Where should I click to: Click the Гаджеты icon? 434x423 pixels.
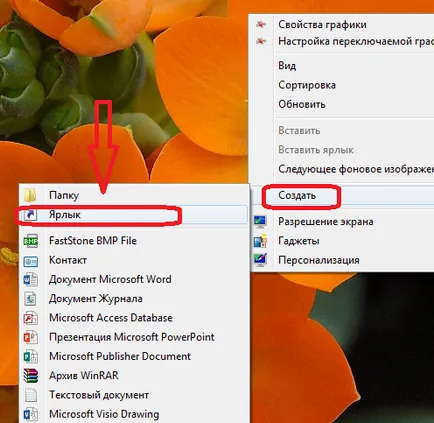pyautogui.click(x=260, y=241)
